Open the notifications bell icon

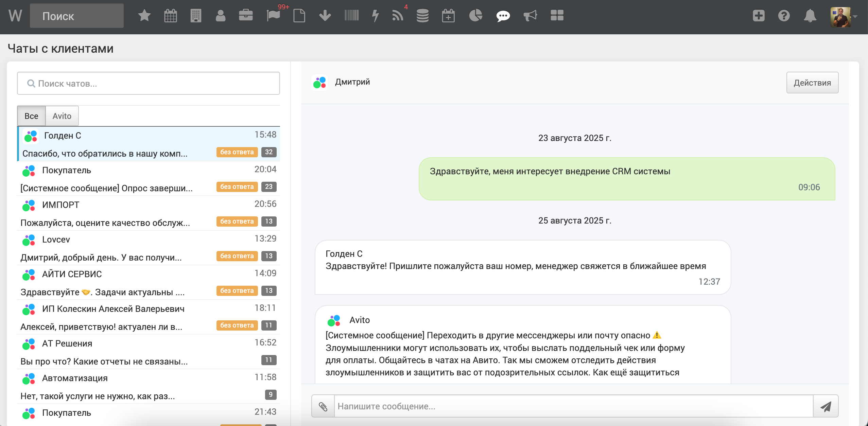click(810, 16)
